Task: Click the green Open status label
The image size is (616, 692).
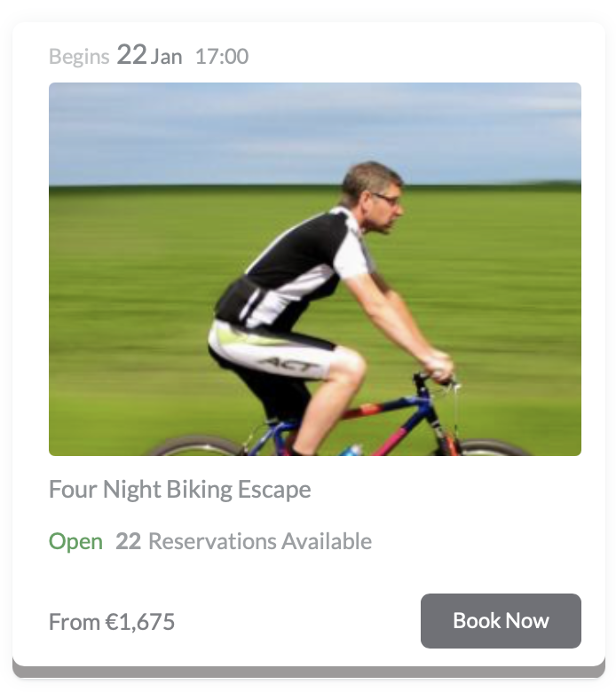Action: pyautogui.click(x=75, y=541)
